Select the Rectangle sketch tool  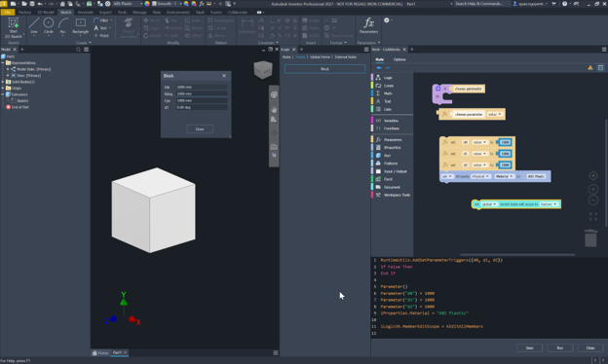[81, 26]
